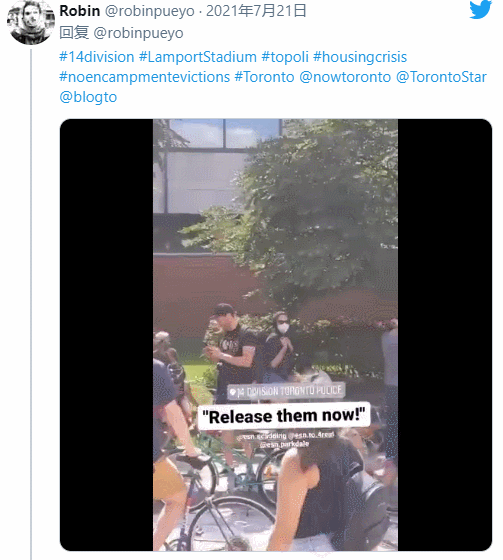503x560 pixels.
Task: Click the reply thread vertical line
Action: click(31, 305)
